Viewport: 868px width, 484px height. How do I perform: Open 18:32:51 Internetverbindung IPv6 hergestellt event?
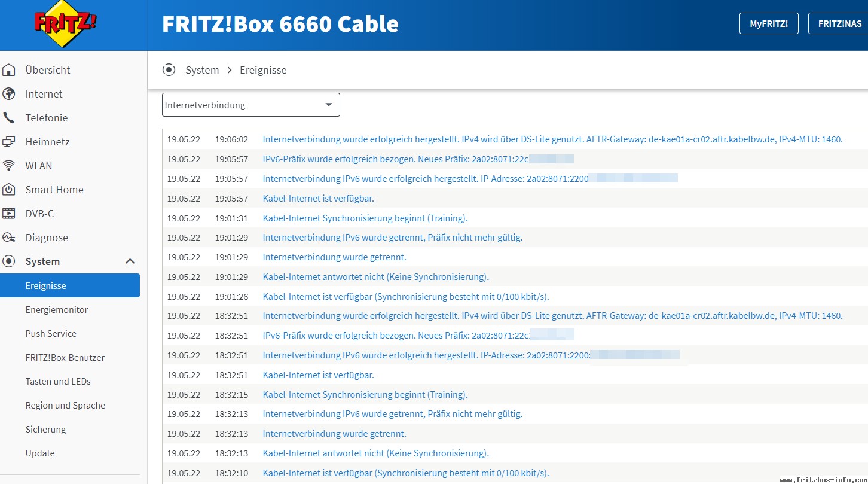(x=471, y=355)
